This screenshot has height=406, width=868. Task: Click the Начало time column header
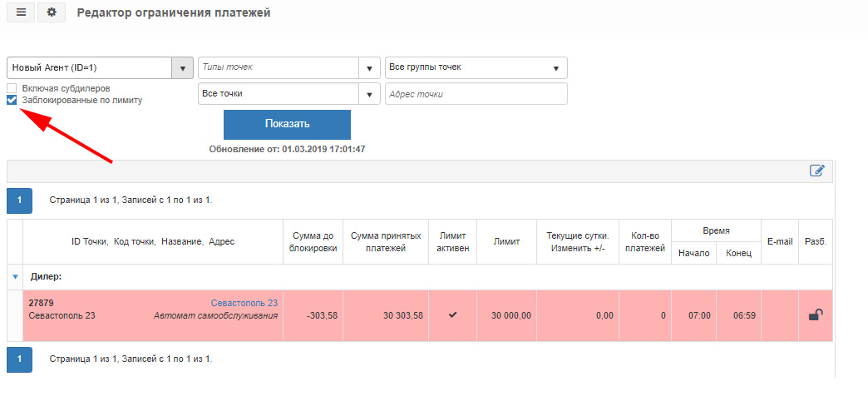click(x=693, y=253)
